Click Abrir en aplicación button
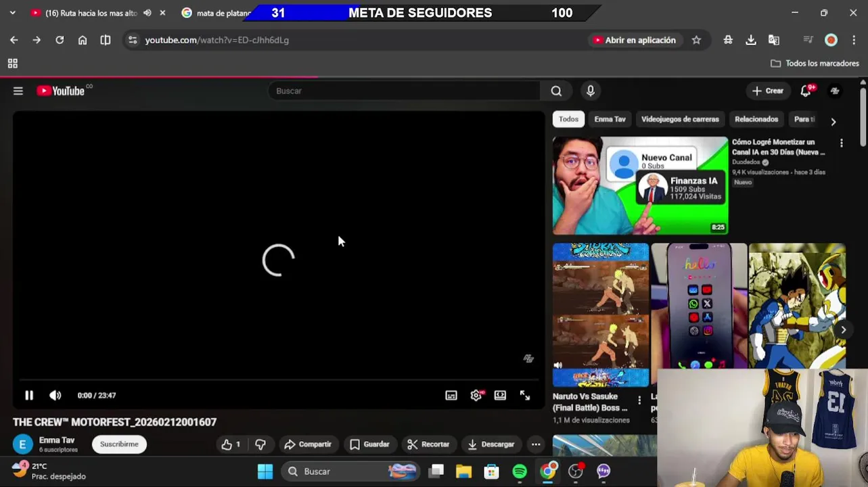Screen dimensions: 868x487 [x=634, y=40]
